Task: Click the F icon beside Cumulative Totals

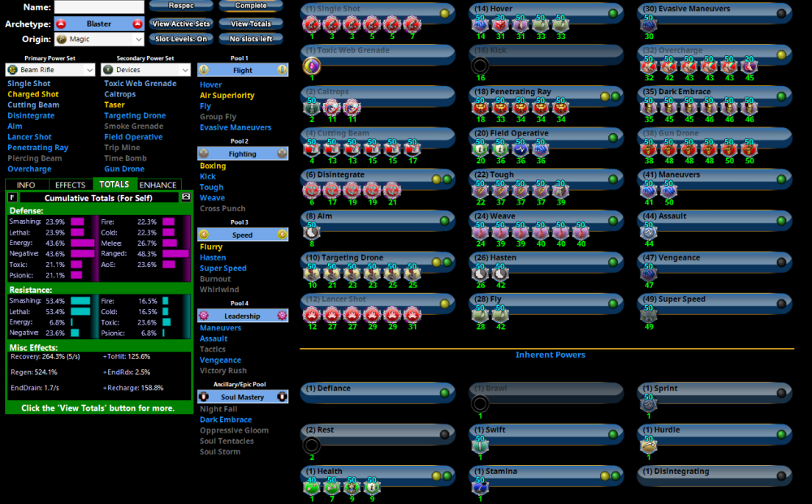Action: [12, 197]
